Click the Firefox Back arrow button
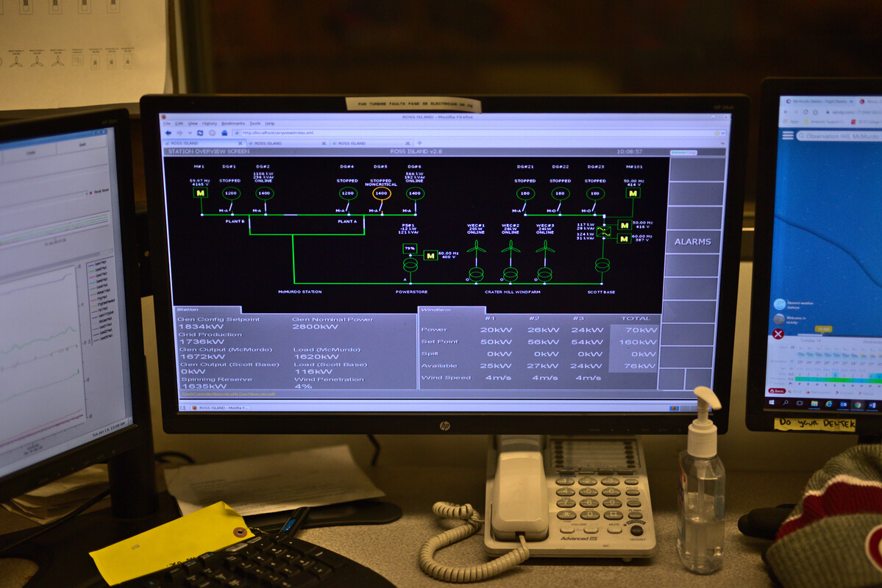882x588 pixels. point(168,133)
